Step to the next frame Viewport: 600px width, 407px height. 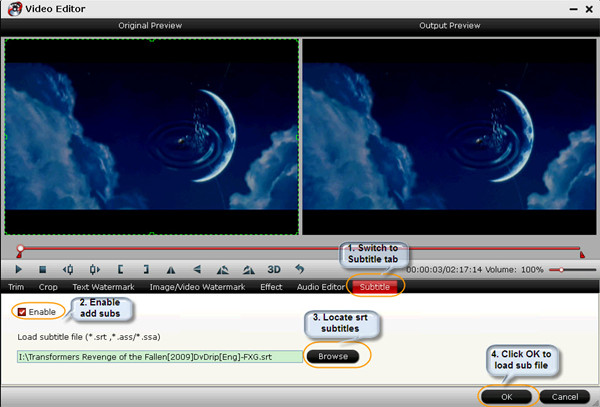tap(95, 270)
